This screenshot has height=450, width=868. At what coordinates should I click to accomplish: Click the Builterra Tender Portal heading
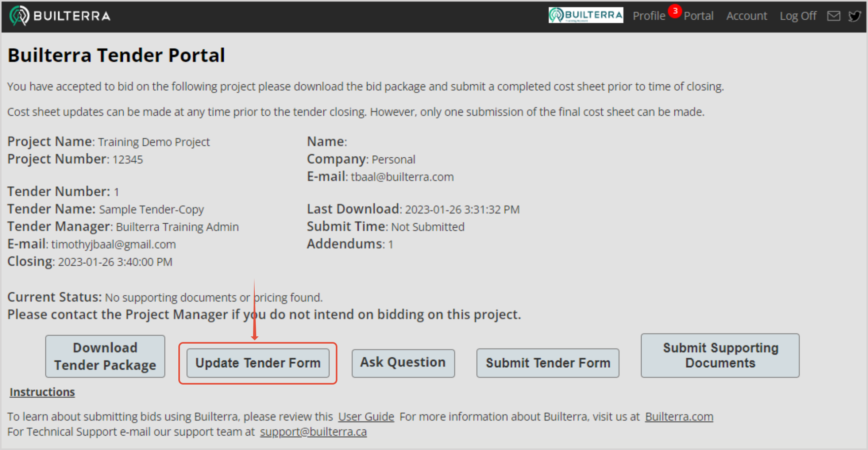[x=116, y=55]
